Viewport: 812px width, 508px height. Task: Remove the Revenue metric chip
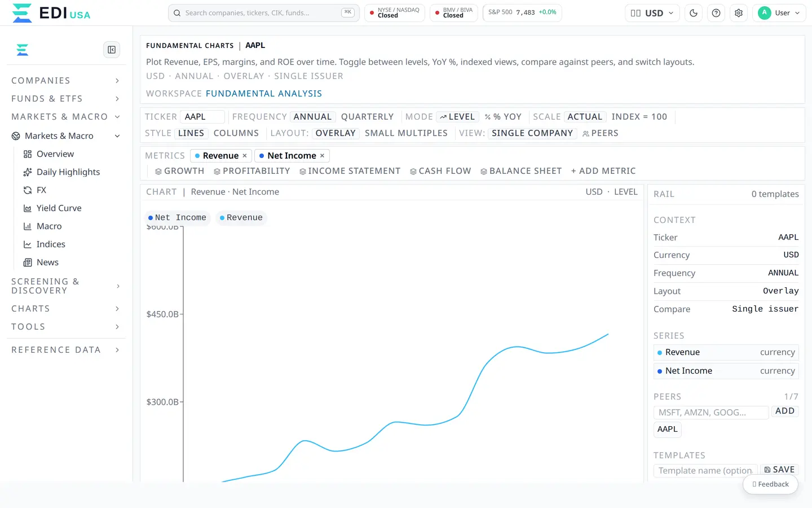pyautogui.click(x=245, y=156)
